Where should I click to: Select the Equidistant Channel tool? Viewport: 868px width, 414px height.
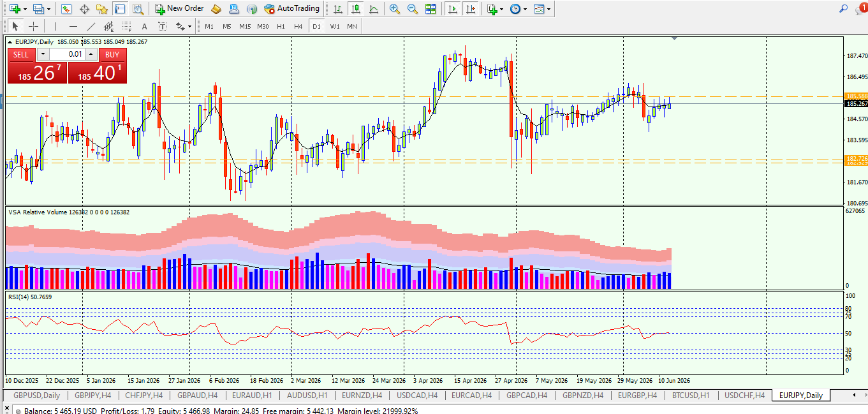coord(108,26)
